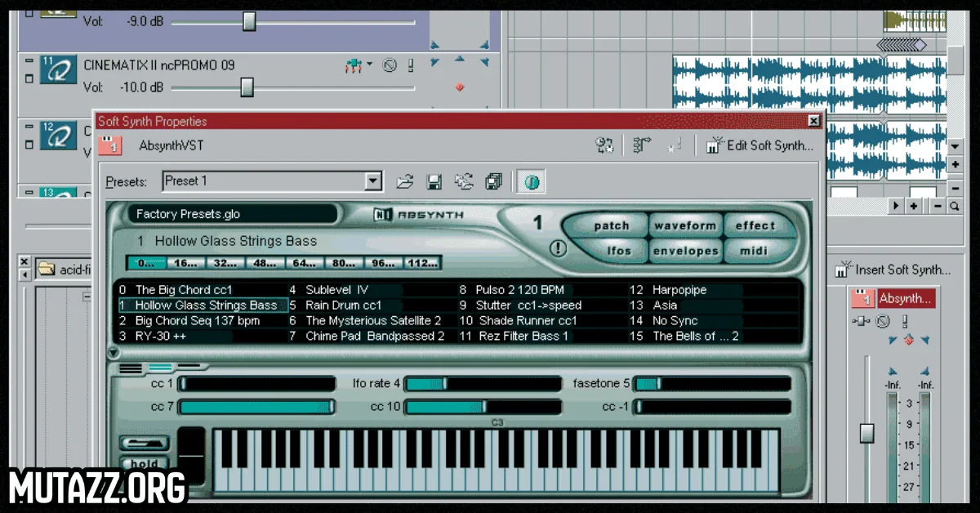Click the Factory Presets.glo file field

(232, 214)
